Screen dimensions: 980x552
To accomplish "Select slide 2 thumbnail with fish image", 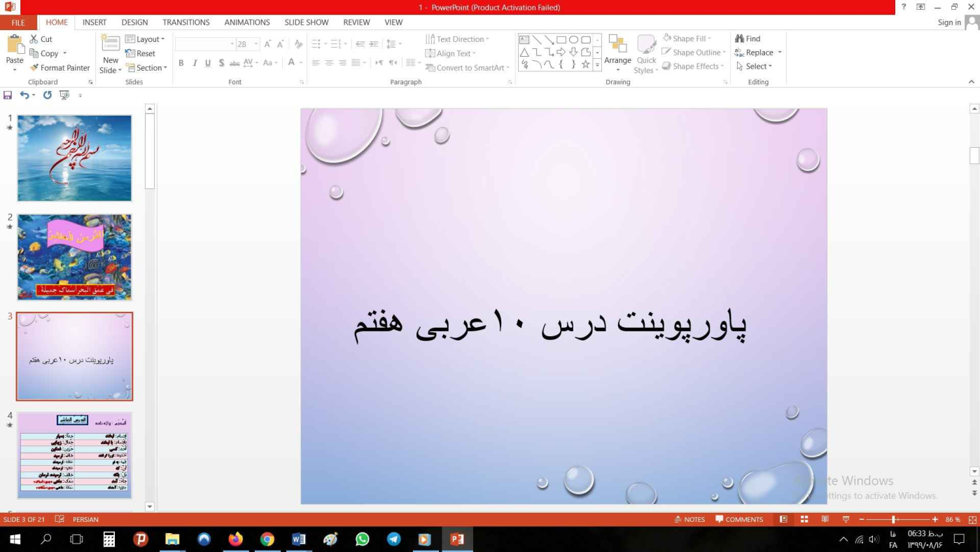I will tap(74, 257).
